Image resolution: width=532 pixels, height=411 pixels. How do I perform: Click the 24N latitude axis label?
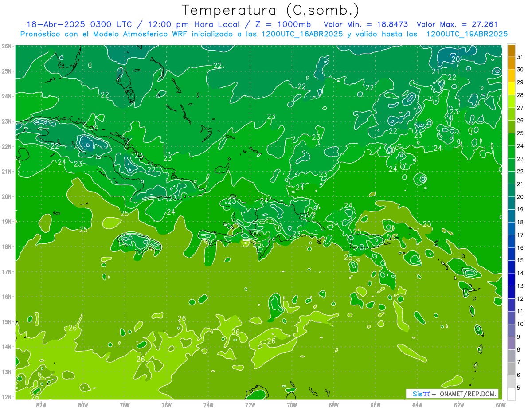coord(7,96)
